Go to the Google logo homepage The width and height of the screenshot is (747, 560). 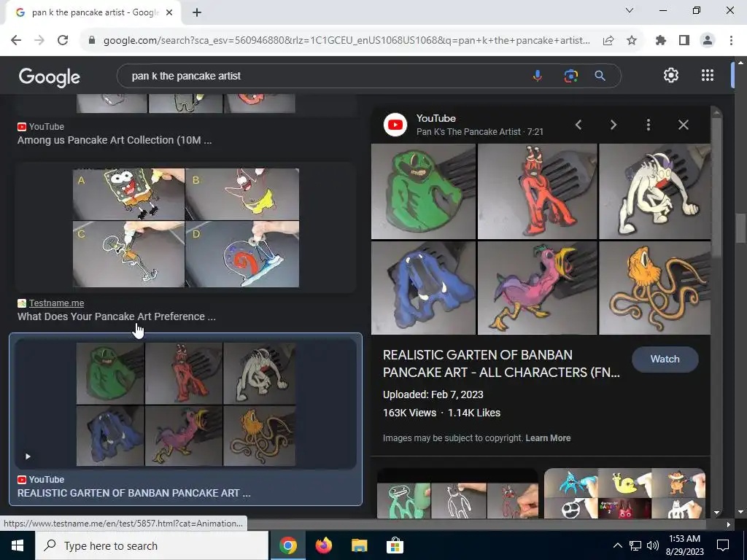[x=50, y=77]
